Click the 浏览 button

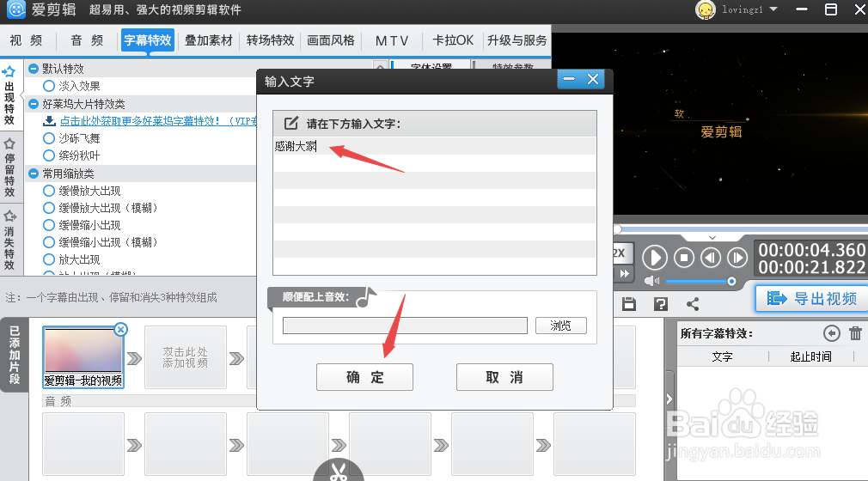pos(561,326)
